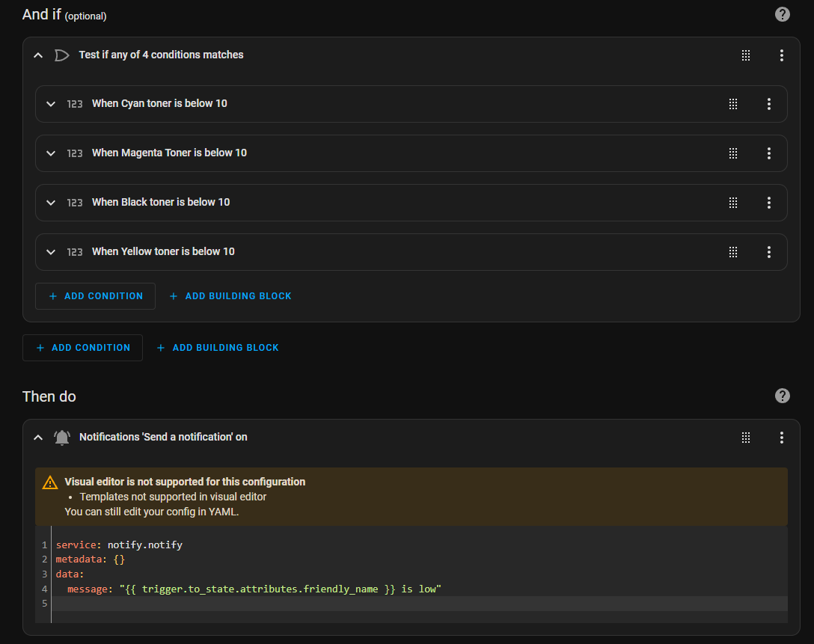Expand the 'When Cyan toner is below 10' condition
814x644 pixels.
pyautogui.click(x=51, y=104)
